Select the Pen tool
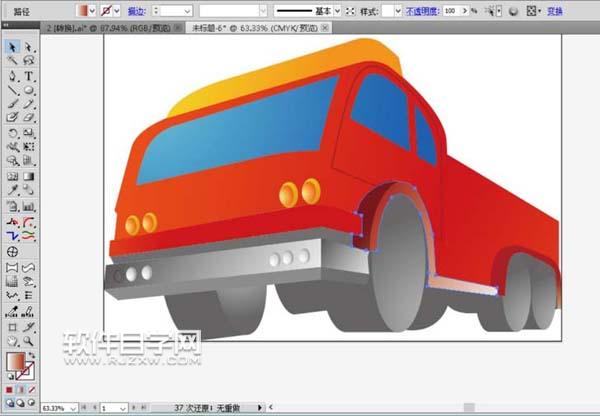Image resolution: width=600 pixels, height=416 pixels. pyautogui.click(x=12, y=76)
